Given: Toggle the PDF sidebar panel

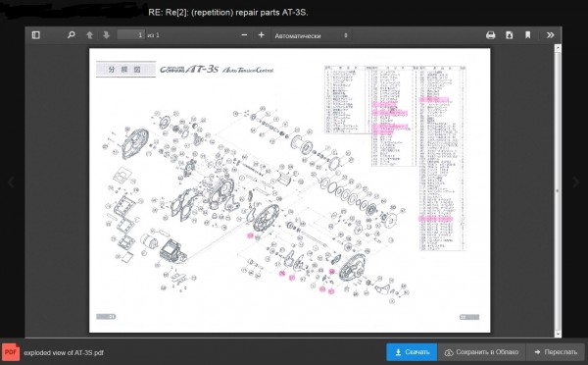Looking at the screenshot, I should [x=36, y=35].
